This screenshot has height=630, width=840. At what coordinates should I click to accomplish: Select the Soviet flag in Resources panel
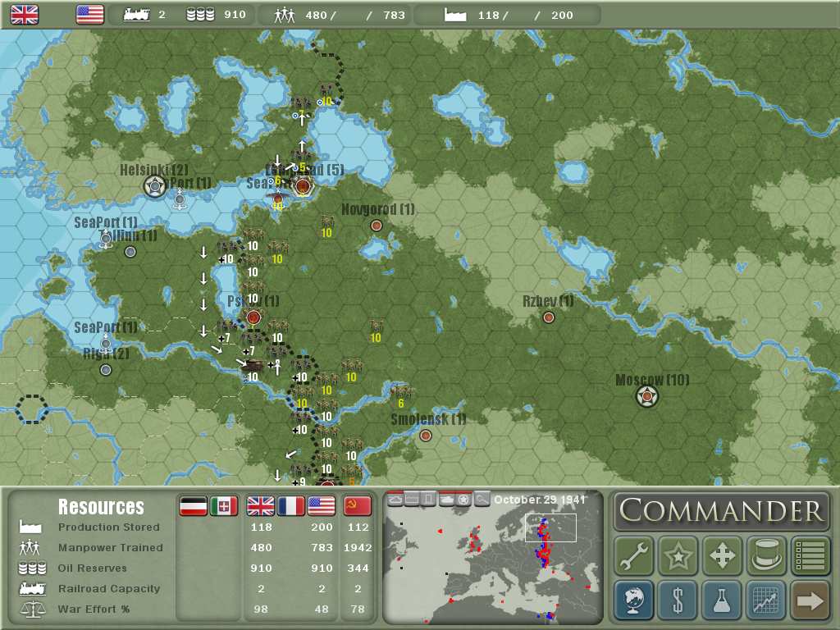pyautogui.click(x=358, y=505)
